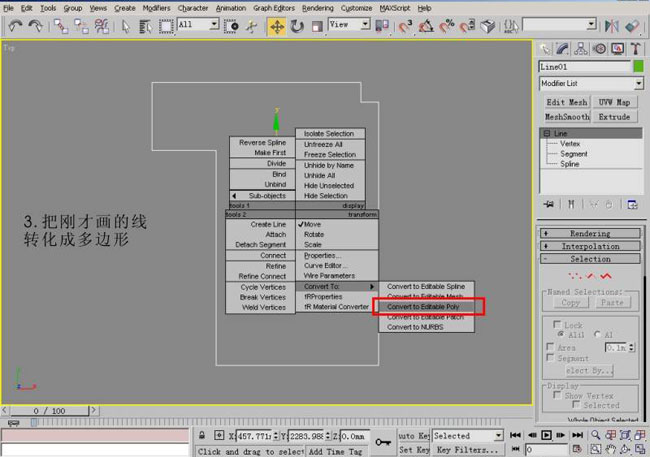Enable the Selected checkbox under Display
Image resolution: width=650 pixels, height=457 pixels.
(x=576, y=404)
